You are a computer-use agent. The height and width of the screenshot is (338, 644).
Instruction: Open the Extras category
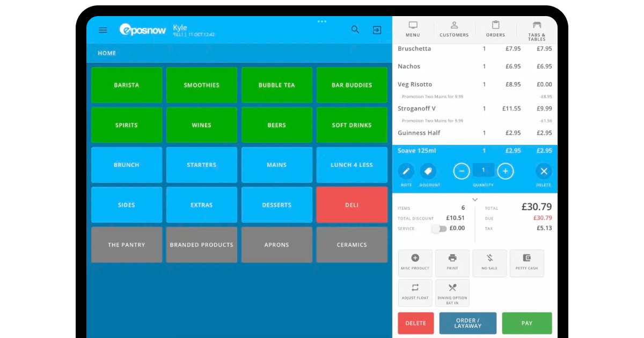202,205
